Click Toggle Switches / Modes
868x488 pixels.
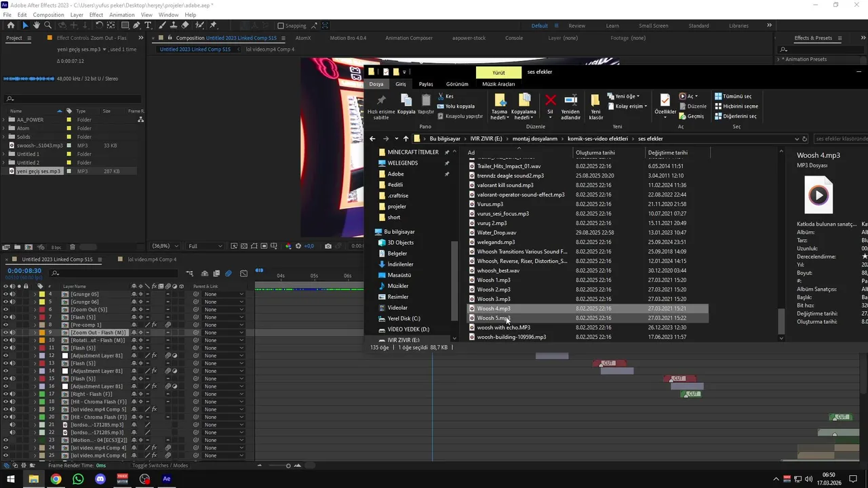point(160,466)
